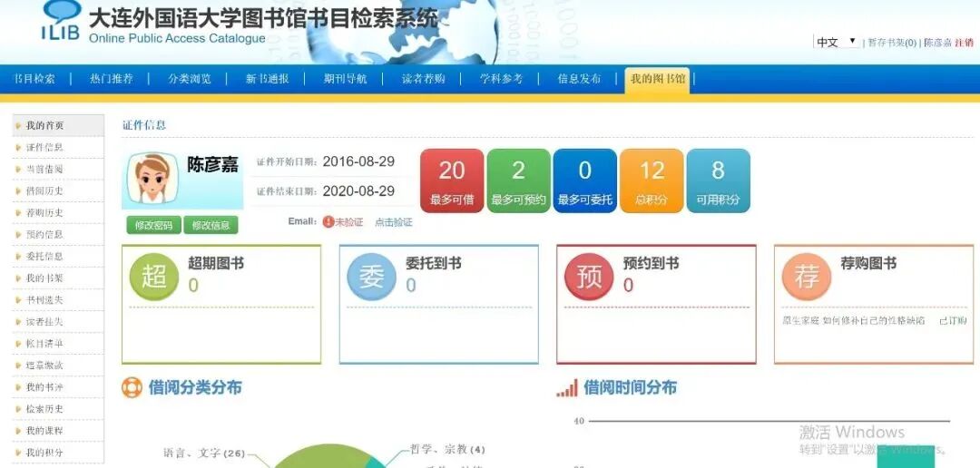Click the 证件信息 section heading
This screenshot has width=980, height=468.
[x=144, y=125]
